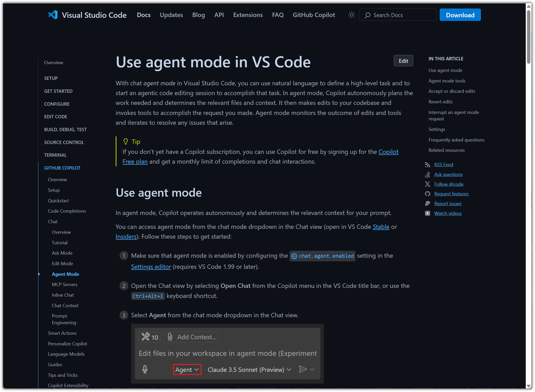Expand the SETUP sidebar section
Viewport: 535px width, 392px height.
(51, 78)
